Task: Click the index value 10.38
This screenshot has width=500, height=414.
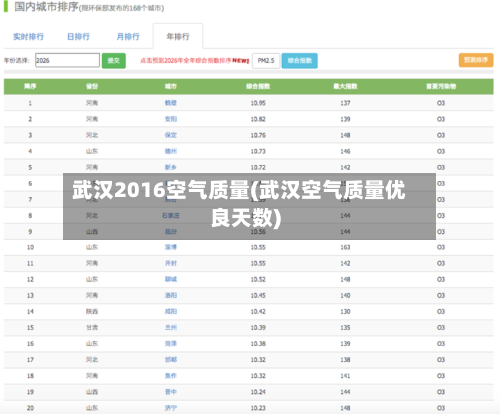Action: (x=258, y=344)
